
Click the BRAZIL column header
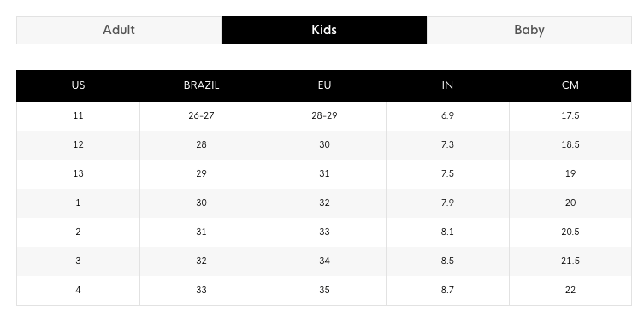click(201, 85)
